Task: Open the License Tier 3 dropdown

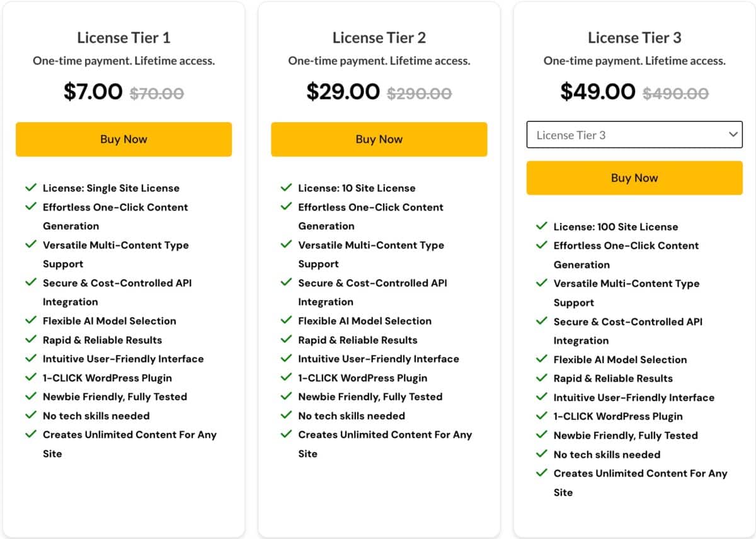Action: [x=634, y=135]
